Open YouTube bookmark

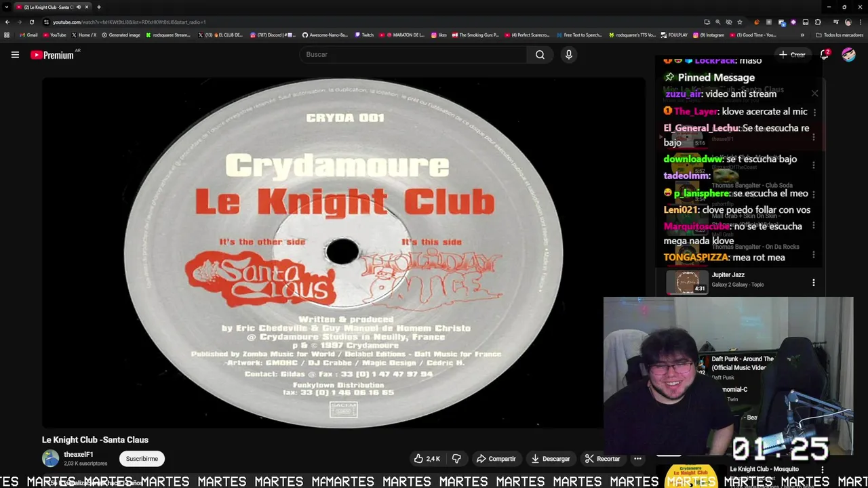(x=54, y=35)
